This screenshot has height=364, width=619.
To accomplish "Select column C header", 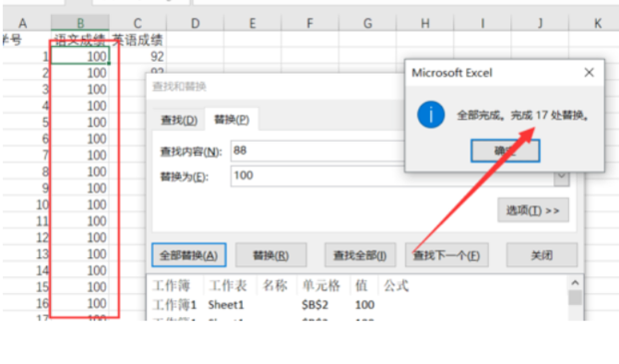I will pyautogui.click(x=138, y=23).
